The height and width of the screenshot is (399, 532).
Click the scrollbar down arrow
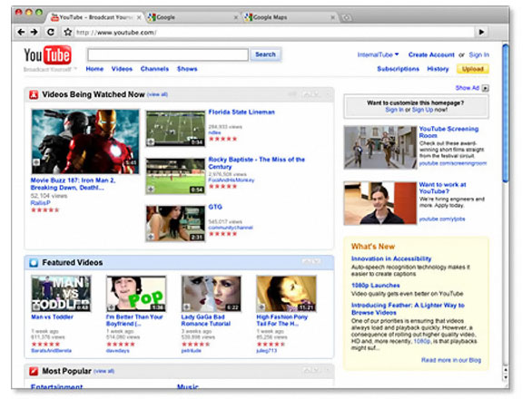[x=506, y=377]
